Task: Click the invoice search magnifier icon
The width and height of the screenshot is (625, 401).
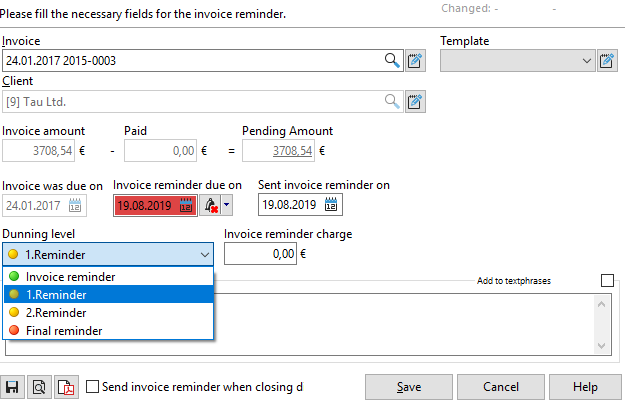Action: point(393,61)
